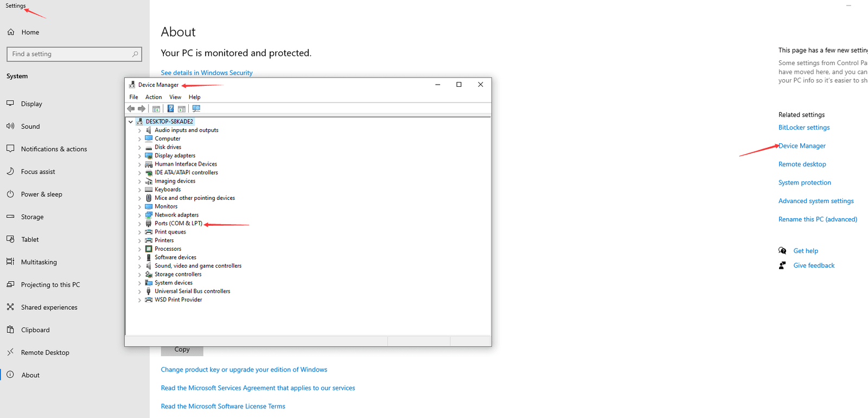Select the WSD Print Provider row

coord(178,300)
